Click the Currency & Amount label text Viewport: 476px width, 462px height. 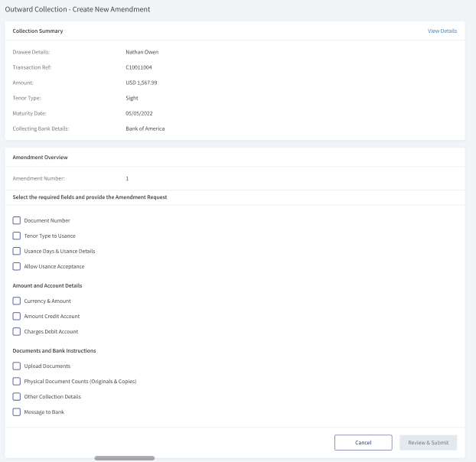[x=47, y=301]
